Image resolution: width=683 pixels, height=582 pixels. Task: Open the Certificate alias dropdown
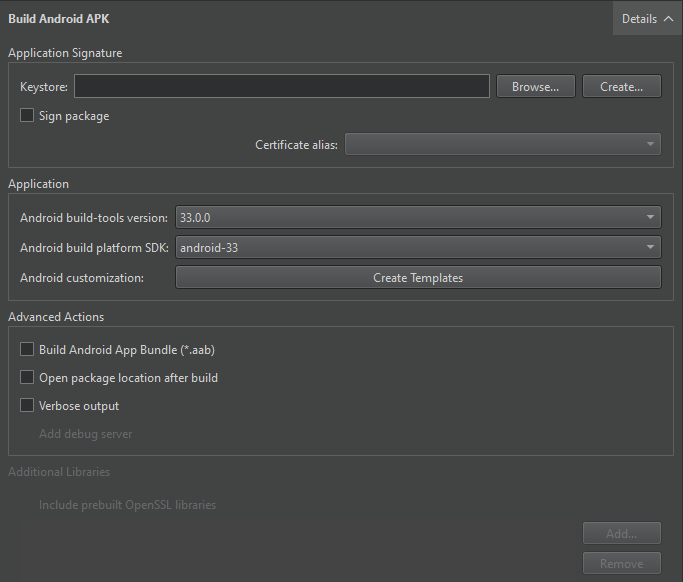[503, 145]
